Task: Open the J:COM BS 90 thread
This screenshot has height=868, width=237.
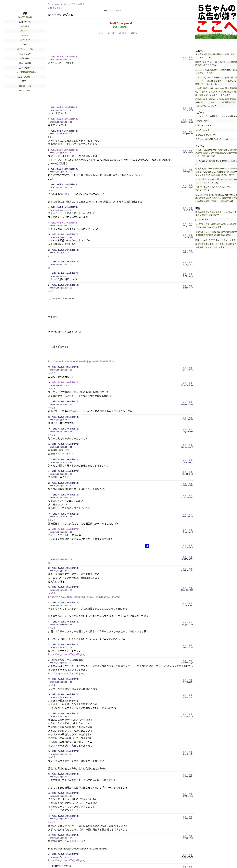Action: coord(201,220)
